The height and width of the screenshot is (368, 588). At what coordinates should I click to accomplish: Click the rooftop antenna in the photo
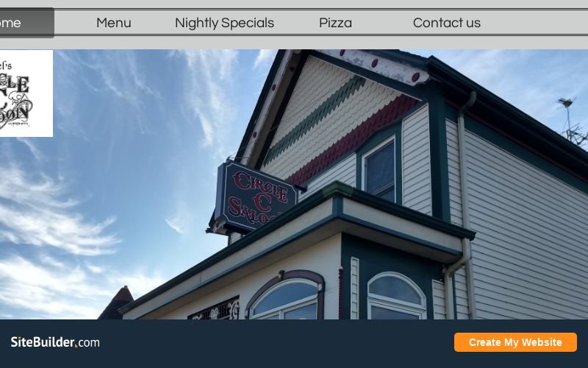(572, 120)
